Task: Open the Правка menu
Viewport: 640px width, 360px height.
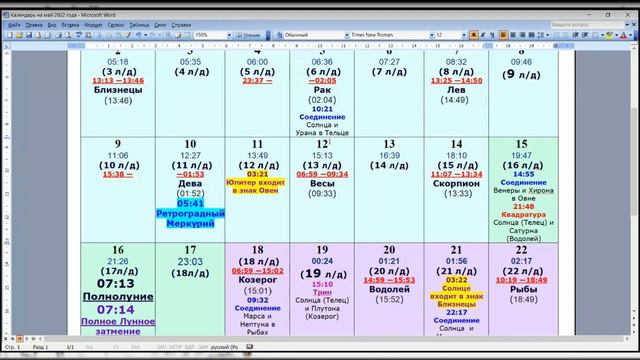Action: point(33,25)
